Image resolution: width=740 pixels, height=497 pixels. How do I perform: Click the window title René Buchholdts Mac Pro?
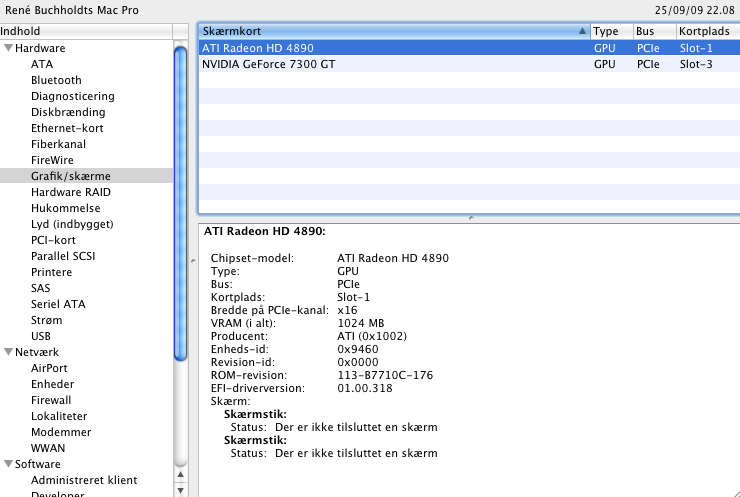click(72, 10)
